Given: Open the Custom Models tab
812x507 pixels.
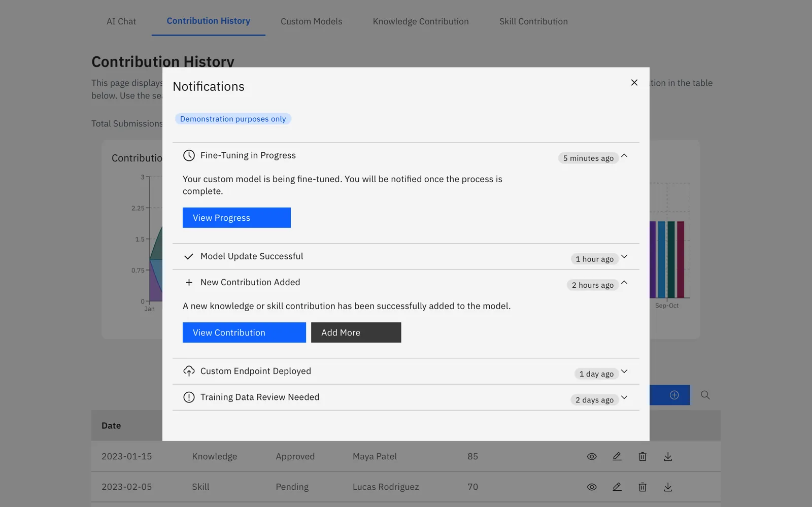Looking at the screenshot, I should pos(311,21).
